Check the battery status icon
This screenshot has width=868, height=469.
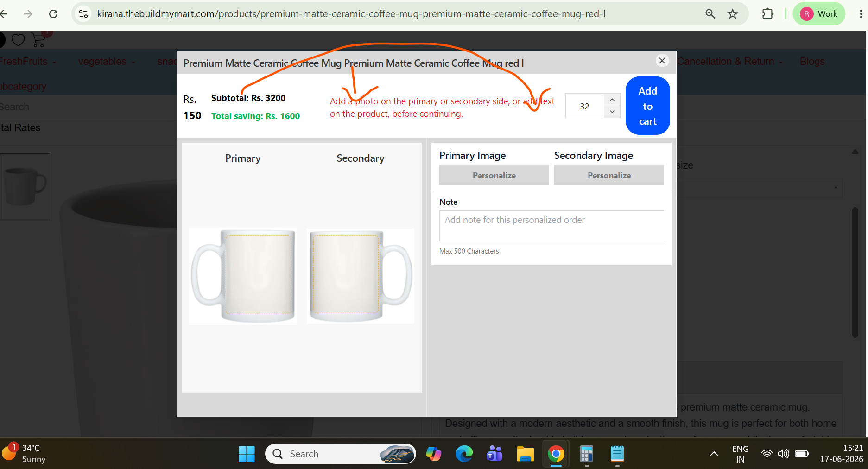[802, 454]
